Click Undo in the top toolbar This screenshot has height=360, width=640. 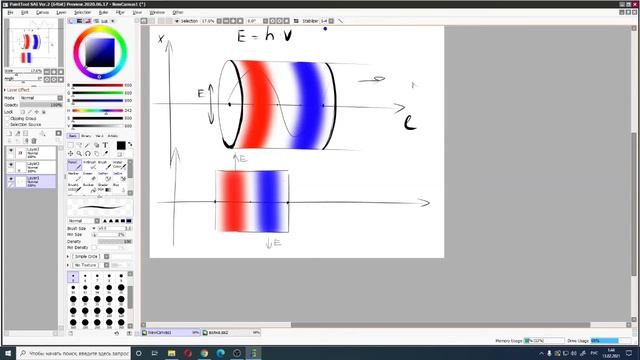click(x=144, y=21)
